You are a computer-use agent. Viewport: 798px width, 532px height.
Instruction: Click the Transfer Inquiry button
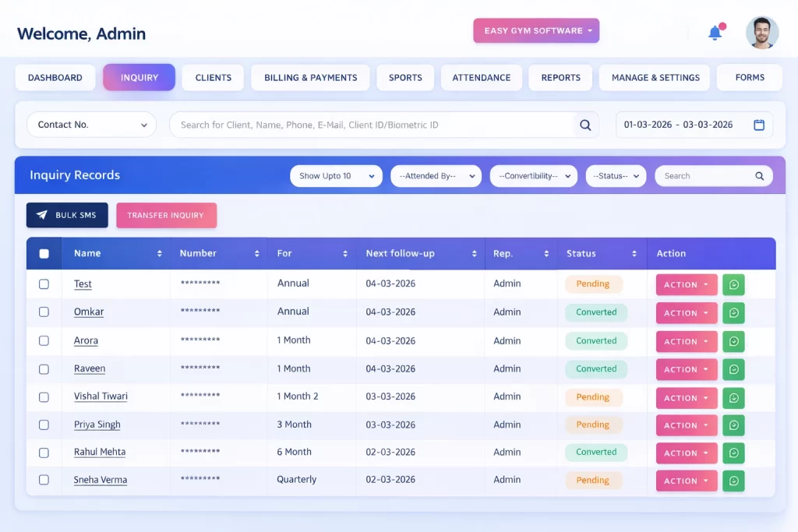point(166,215)
